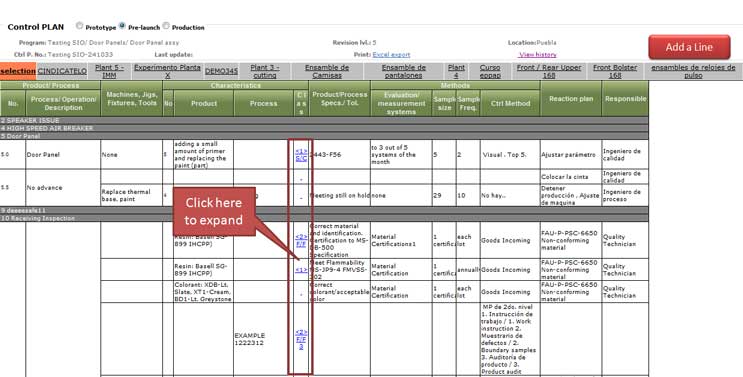This screenshot has width=743, height=377.
Task: Collapse the 10 Receiving Inspection section
Action: [324, 218]
